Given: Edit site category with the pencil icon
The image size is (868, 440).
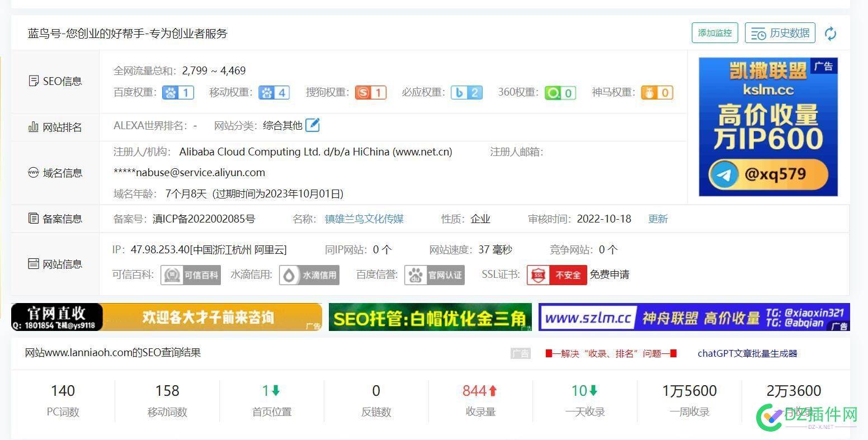Looking at the screenshot, I should 313,125.
